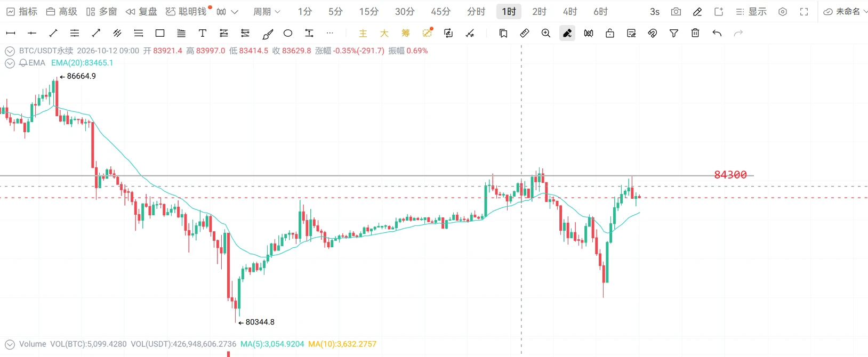The image size is (868, 357).
Task: Open the magnifier zoom tool
Action: point(546,33)
